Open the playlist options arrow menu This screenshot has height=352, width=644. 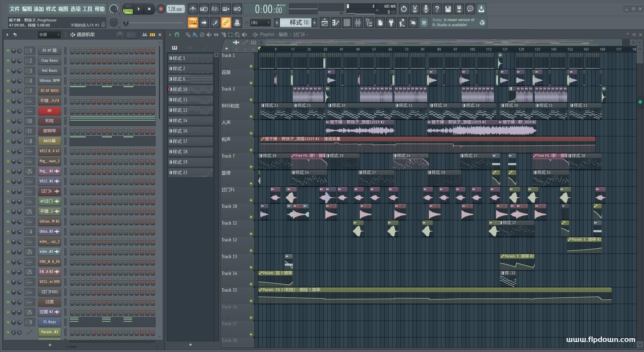coord(170,35)
